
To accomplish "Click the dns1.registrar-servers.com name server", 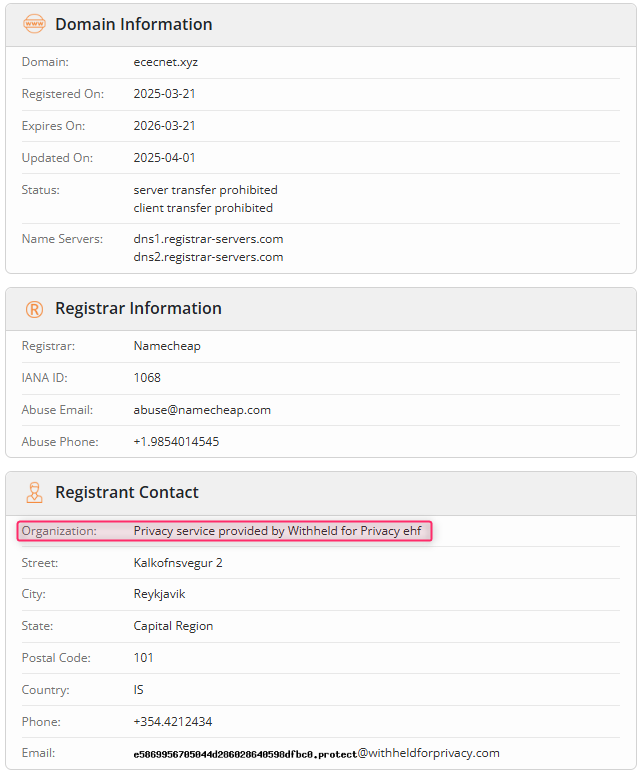I will point(208,239).
